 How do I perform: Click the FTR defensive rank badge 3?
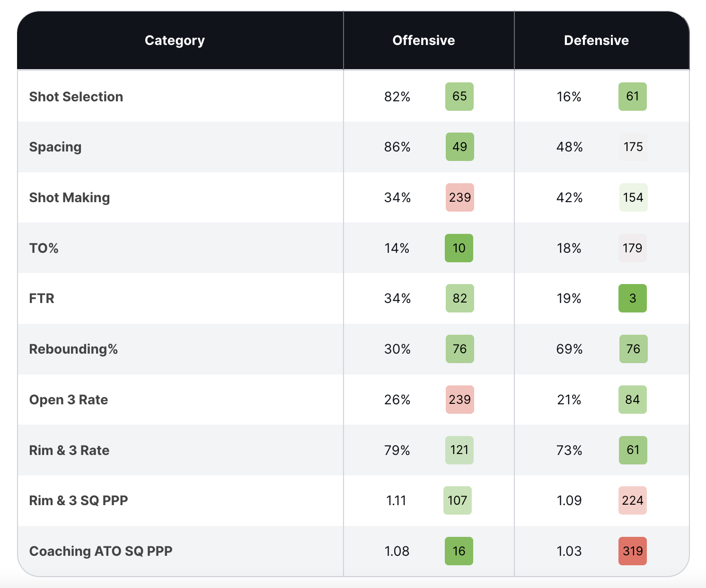pyautogui.click(x=633, y=298)
